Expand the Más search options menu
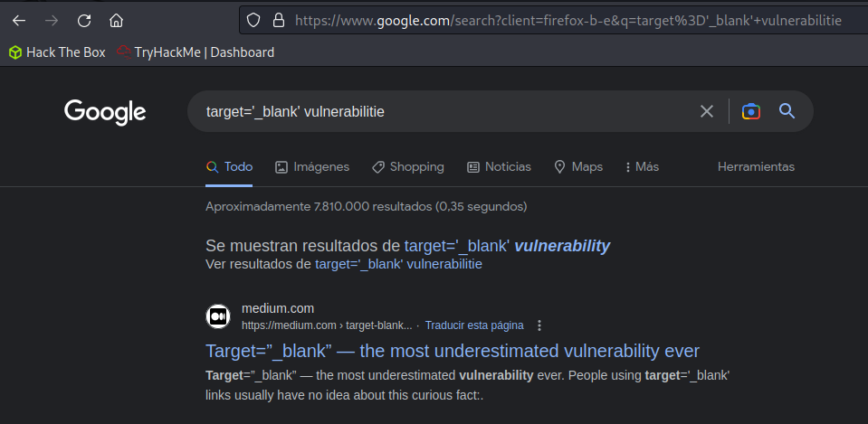 [x=642, y=167]
